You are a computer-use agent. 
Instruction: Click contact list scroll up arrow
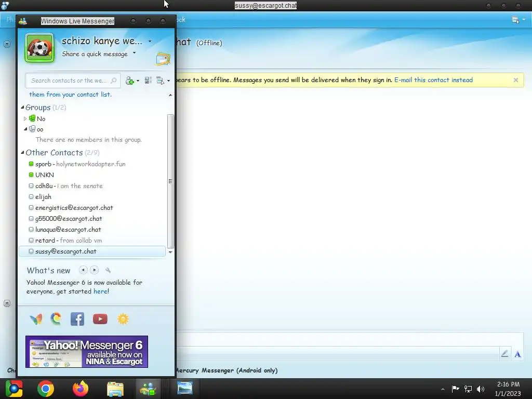(170, 96)
